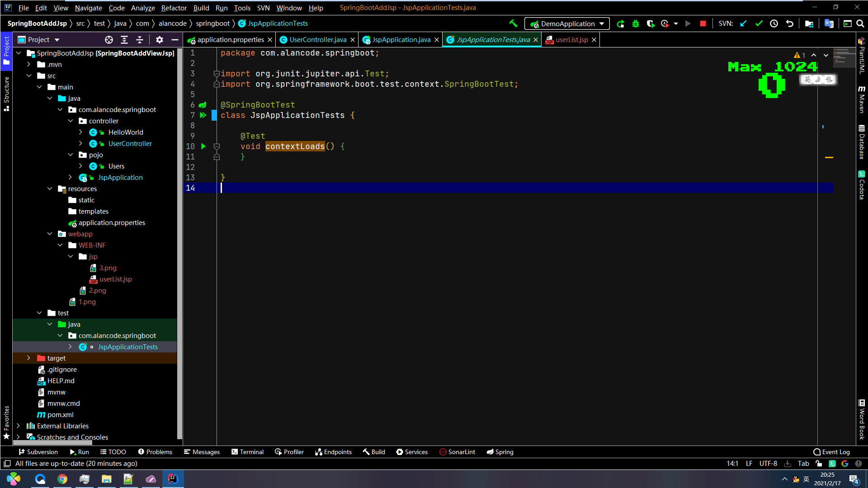Viewport: 868px width, 488px height.
Task: Click the Search Everywhere magnifier icon
Action: [860, 23]
